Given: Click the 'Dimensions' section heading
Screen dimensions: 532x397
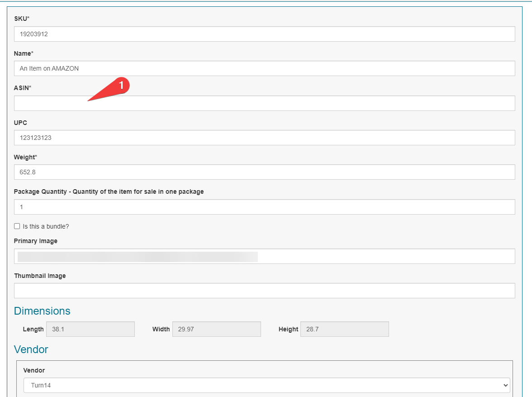Looking at the screenshot, I should click(42, 311).
